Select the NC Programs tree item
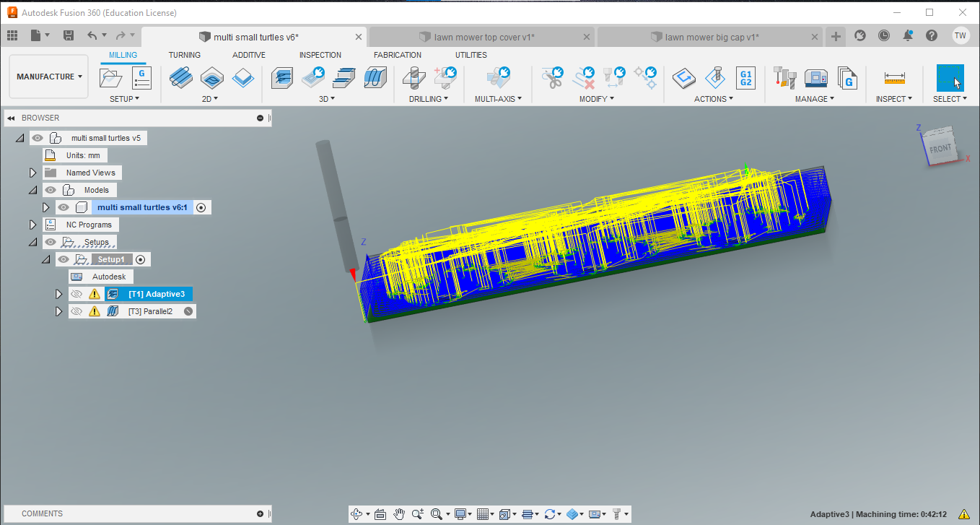Image resolution: width=980 pixels, height=525 pixels. (89, 225)
